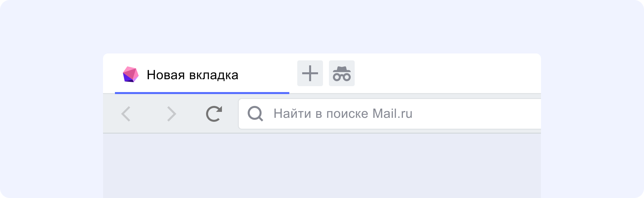The width and height of the screenshot is (644, 198).
Task: Reload the page with the circular arrow
Action: (x=214, y=114)
